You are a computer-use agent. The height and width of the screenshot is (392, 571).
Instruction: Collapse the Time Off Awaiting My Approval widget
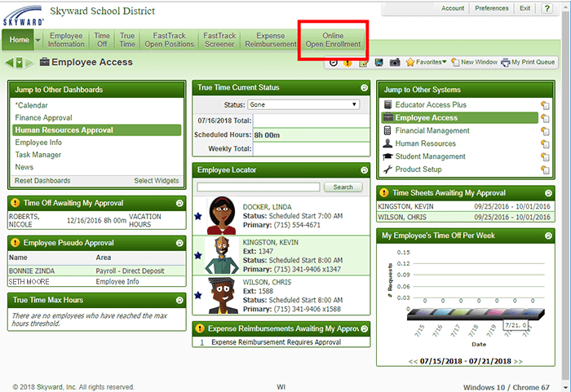click(179, 203)
